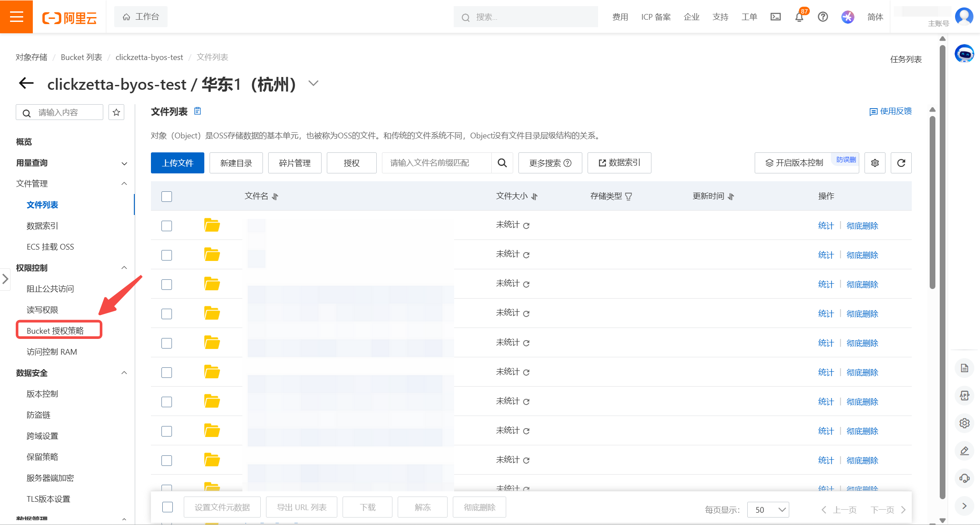Open Bucket 授权策略 in sidebar

pyautogui.click(x=55, y=331)
